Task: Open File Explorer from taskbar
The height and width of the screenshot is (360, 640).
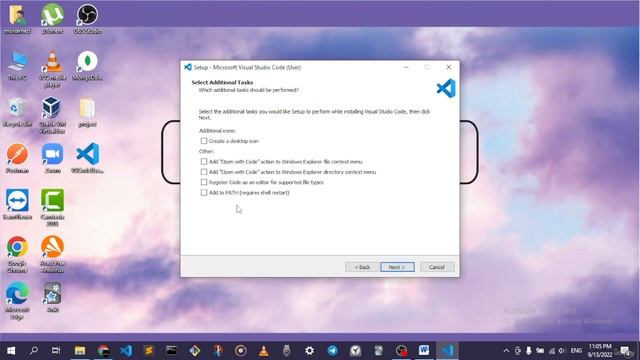Action: [80, 351]
